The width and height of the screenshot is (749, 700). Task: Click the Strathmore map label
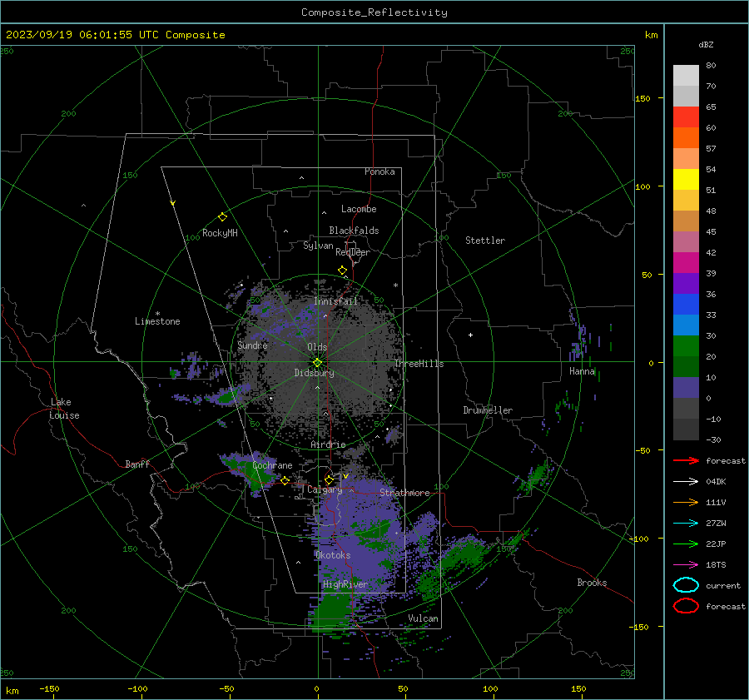click(404, 493)
